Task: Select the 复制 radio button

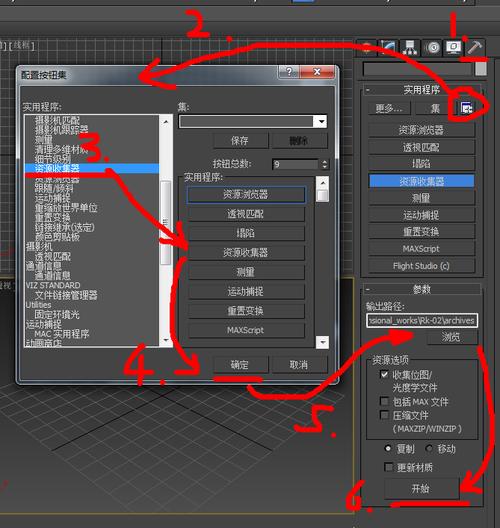Action: [x=388, y=449]
